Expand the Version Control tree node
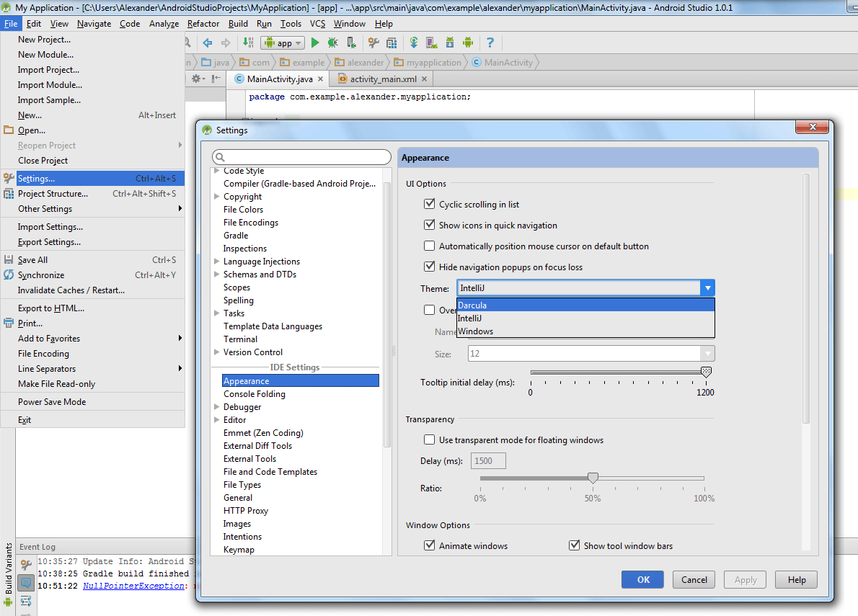 coord(217,352)
